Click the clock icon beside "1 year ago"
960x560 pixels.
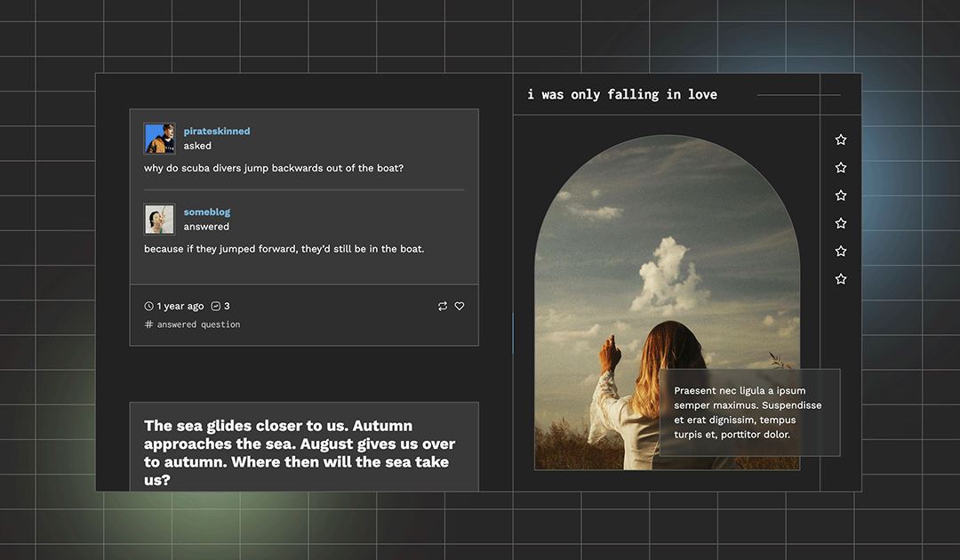click(148, 306)
